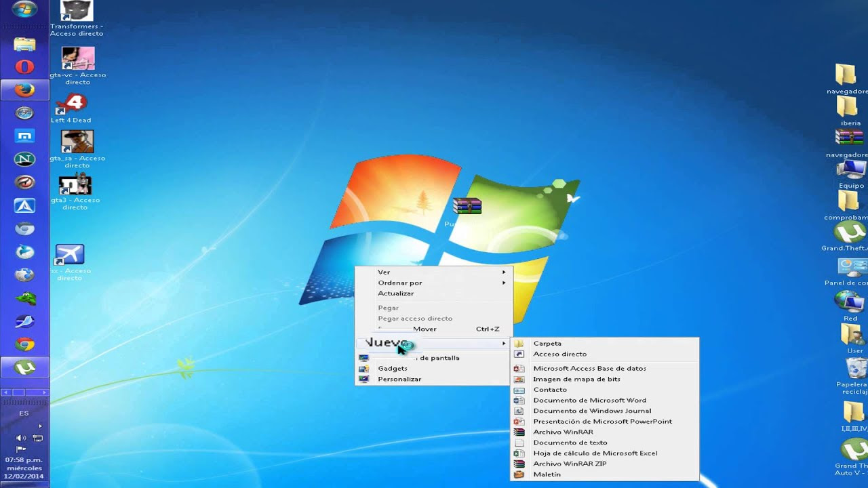Open the Transformers desktop shortcut
Image resolution: width=868 pixels, height=488 pixels.
point(77,18)
